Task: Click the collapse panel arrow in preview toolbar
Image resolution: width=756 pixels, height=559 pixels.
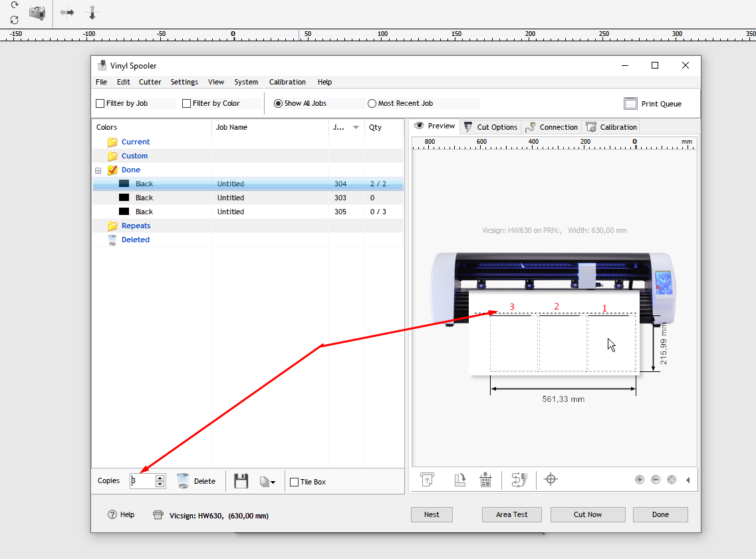Action: [x=688, y=480]
